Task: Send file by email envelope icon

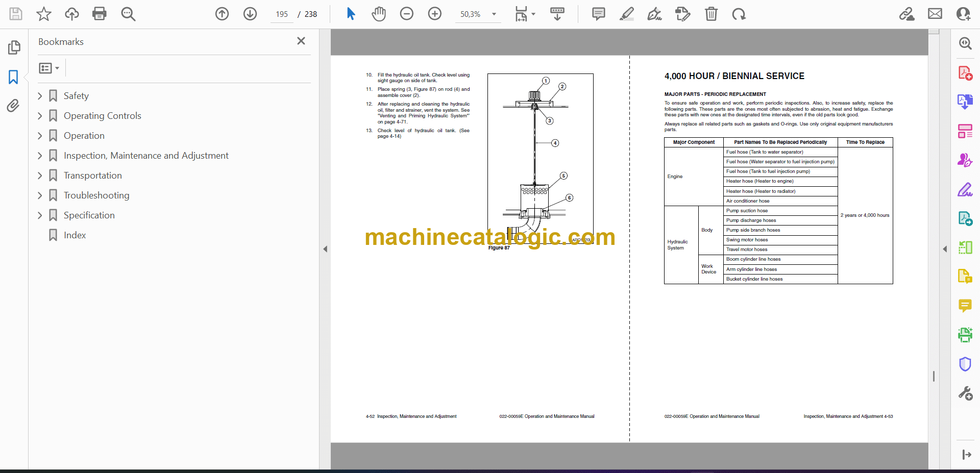Action: [935, 14]
